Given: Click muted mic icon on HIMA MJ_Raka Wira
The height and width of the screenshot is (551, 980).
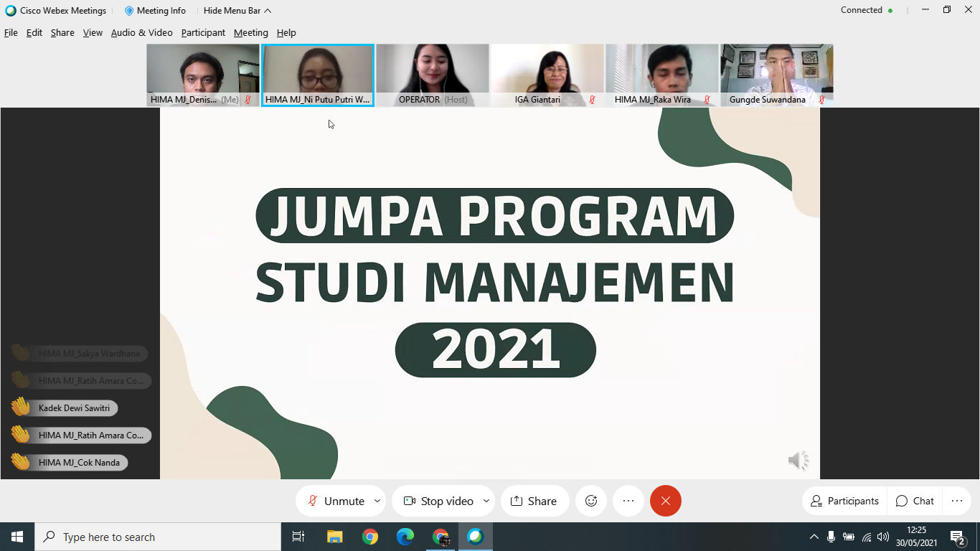Looking at the screenshot, I should click(x=707, y=100).
